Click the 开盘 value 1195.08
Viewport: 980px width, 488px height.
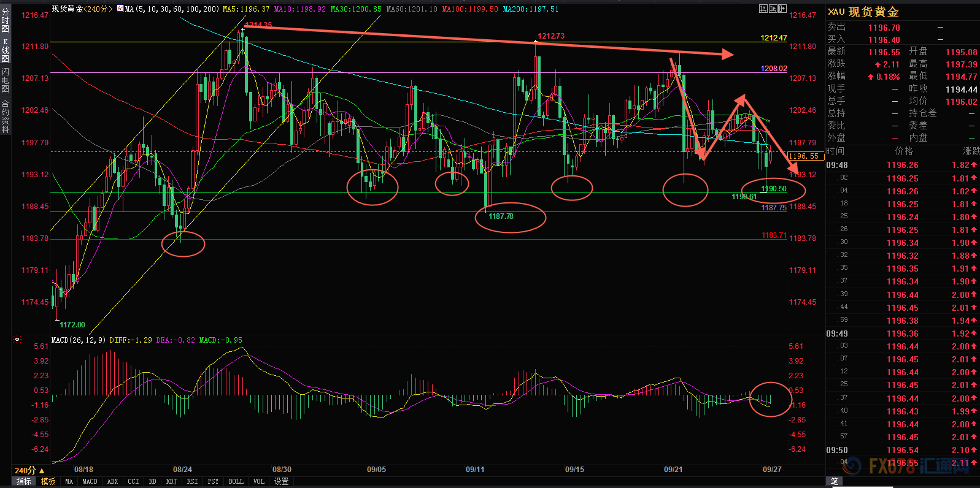click(x=962, y=52)
